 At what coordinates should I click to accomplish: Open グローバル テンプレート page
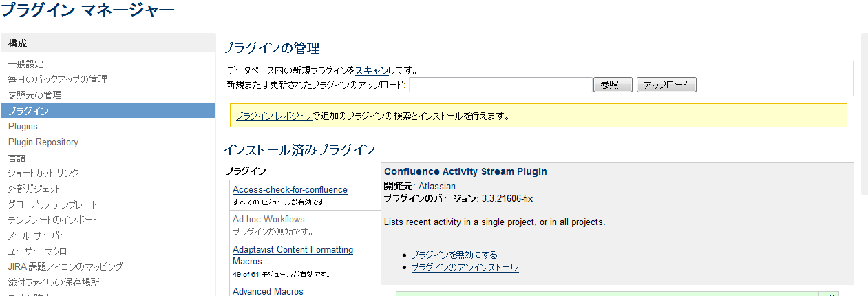52,204
